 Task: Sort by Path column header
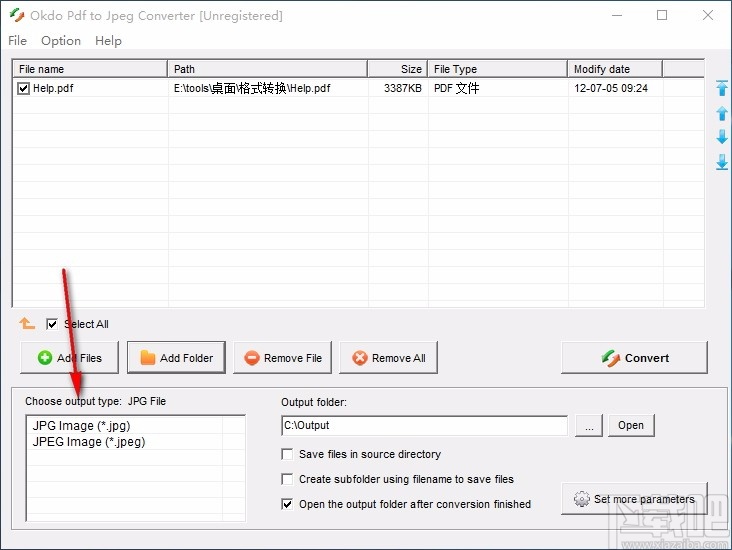pos(267,69)
